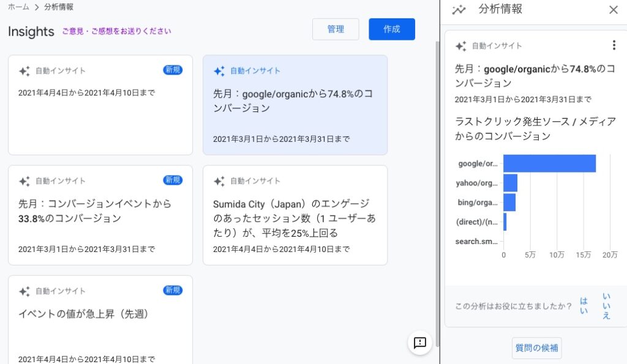The height and width of the screenshot is (364, 627).
Task: Click sparkle icon on Sumida City insight card
Action: 219,181
